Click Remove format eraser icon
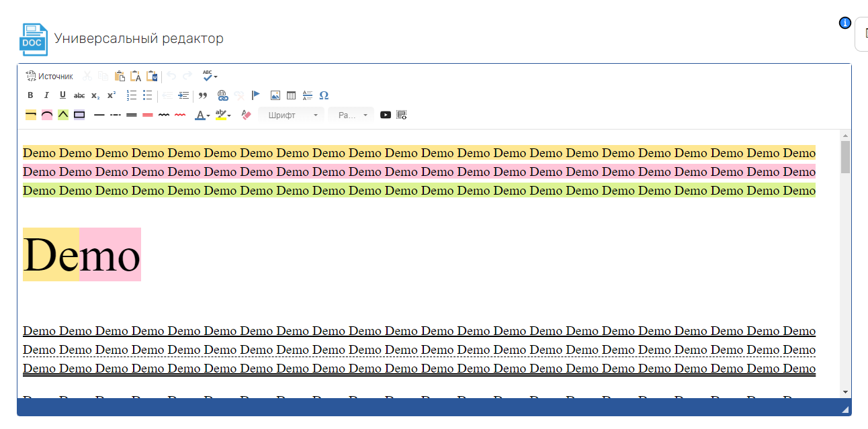This screenshot has height=429, width=868. [x=246, y=115]
